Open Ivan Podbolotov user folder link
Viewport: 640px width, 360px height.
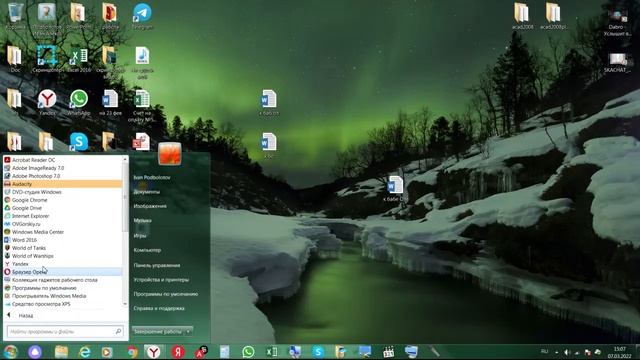pyautogui.click(x=152, y=178)
